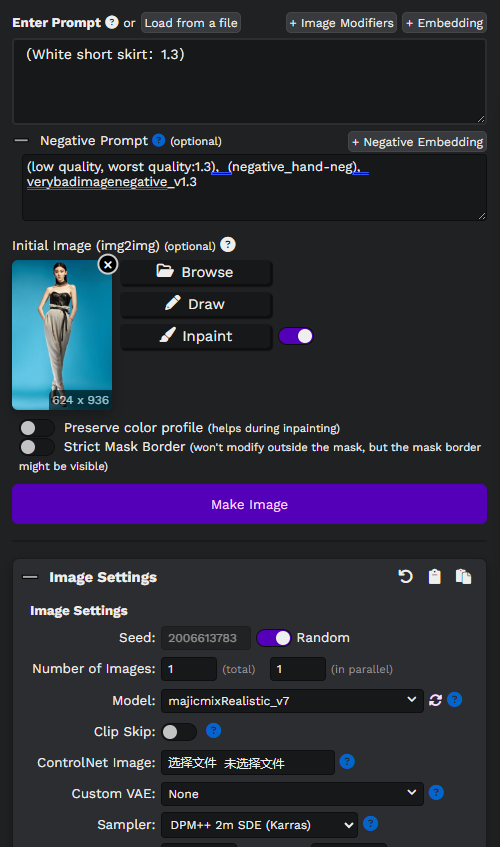Open the help icon next to Sampler
500x847 pixels.
tap(370, 824)
